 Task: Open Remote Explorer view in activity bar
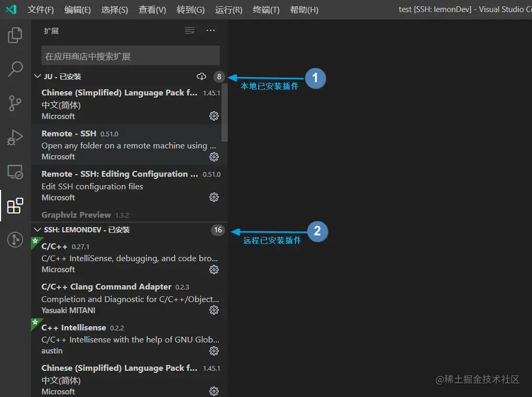point(15,171)
